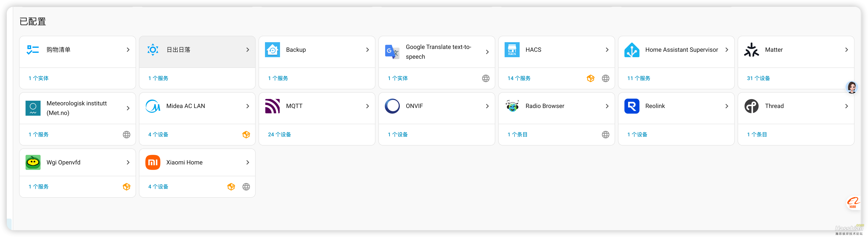868x237 pixels.
Task: Open 购物清单 via its chevron arrow
Action: [128, 50]
